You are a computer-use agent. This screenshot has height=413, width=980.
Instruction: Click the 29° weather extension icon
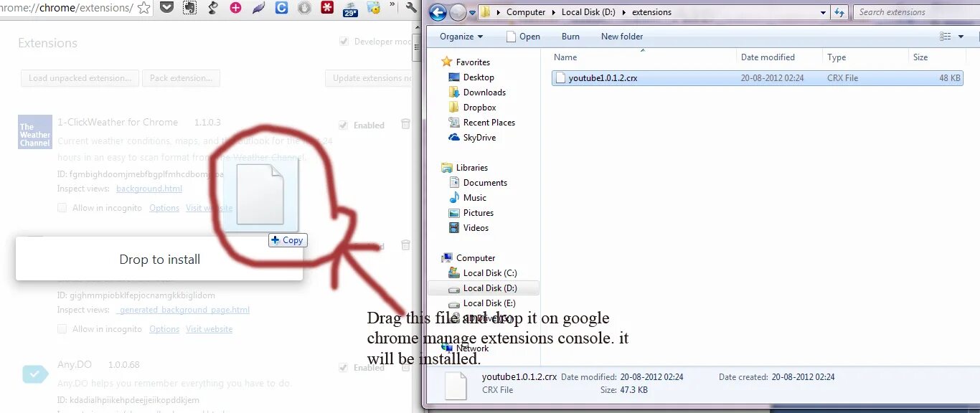350,9
